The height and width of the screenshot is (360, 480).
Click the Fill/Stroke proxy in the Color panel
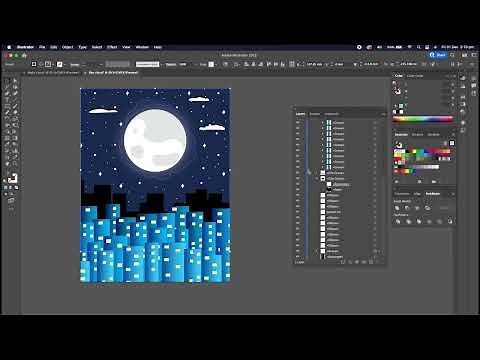(x=397, y=91)
